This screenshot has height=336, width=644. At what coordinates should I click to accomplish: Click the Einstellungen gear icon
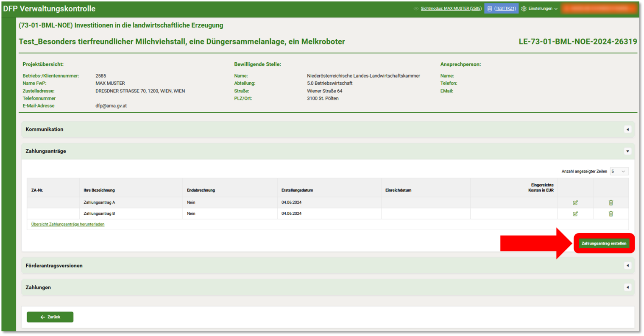click(x=524, y=8)
